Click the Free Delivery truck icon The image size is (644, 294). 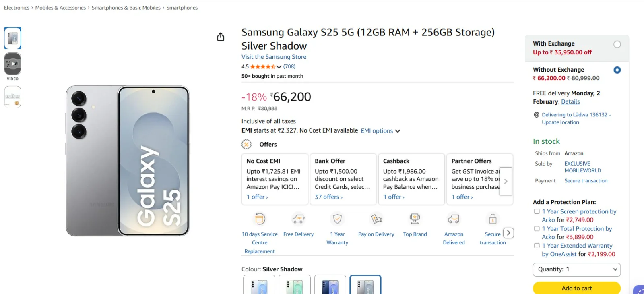tap(298, 219)
